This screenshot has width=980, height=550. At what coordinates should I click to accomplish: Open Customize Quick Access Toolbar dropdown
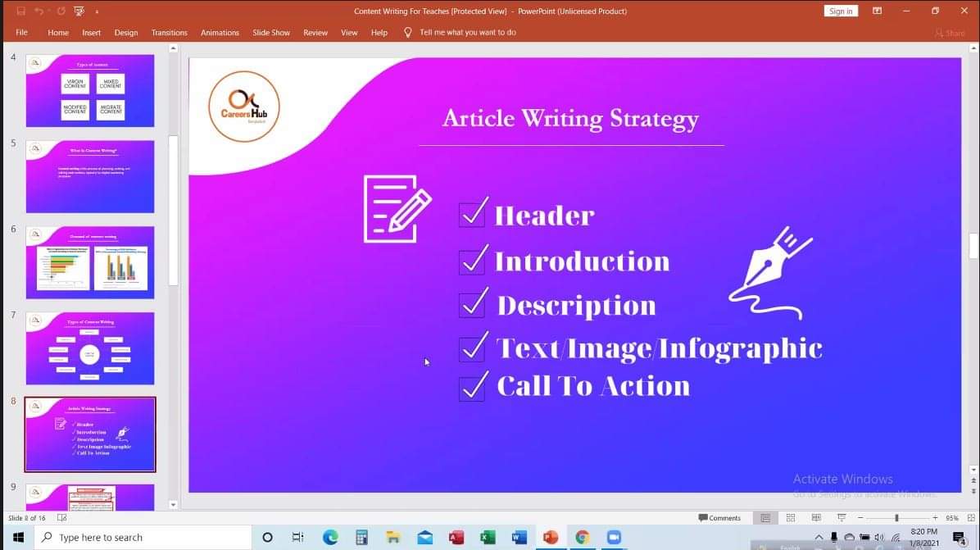tap(97, 11)
